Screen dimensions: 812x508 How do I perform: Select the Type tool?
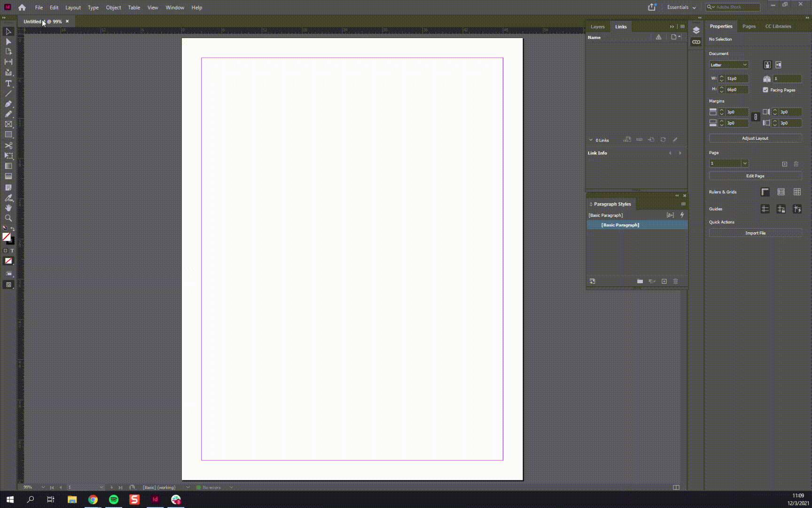(x=8, y=83)
